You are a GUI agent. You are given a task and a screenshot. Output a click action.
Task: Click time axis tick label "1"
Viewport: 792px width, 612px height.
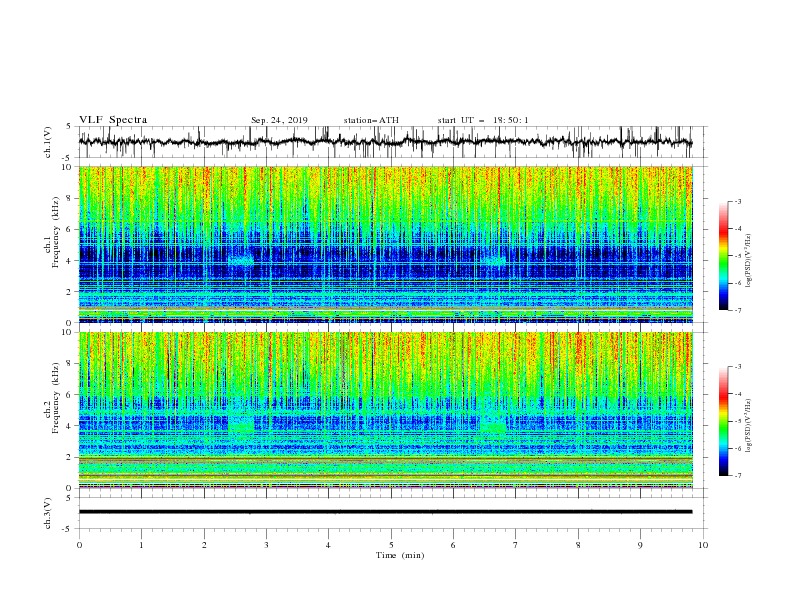pos(141,545)
